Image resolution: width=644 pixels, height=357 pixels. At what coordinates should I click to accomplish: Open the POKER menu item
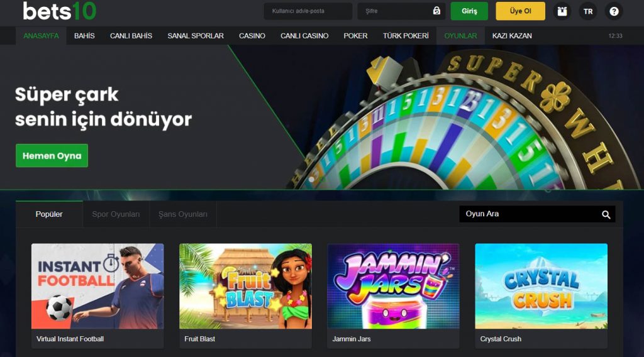click(356, 36)
